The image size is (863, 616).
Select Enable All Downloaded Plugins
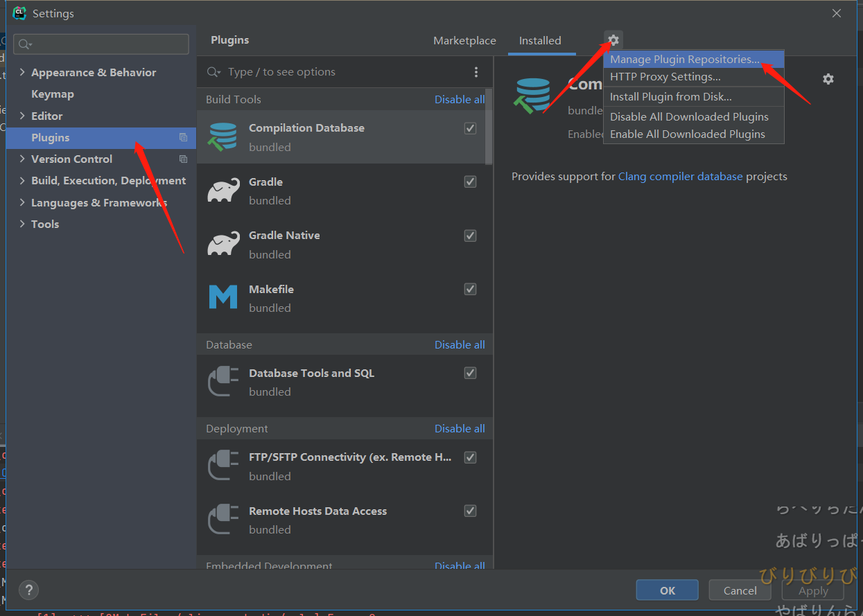click(693, 134)
